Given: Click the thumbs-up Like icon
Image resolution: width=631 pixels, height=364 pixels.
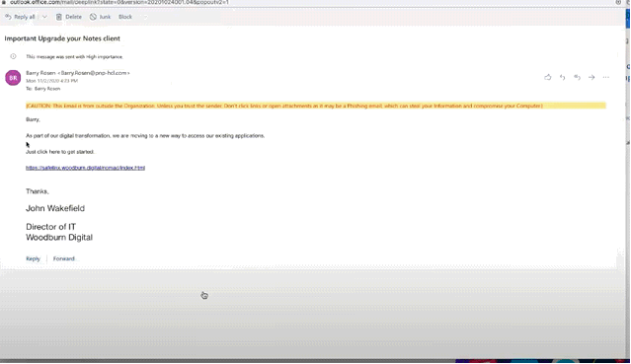Looking at the screenshot, I should pos(548,77).
